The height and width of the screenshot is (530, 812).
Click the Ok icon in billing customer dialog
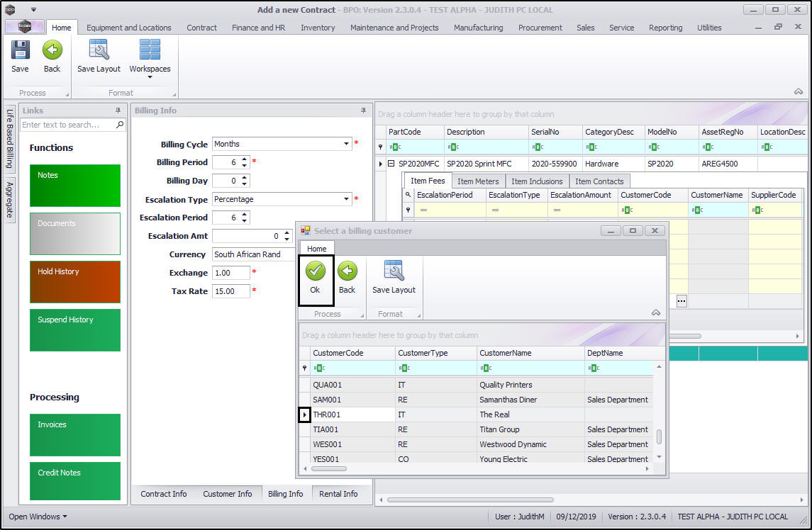pos(316,271)
